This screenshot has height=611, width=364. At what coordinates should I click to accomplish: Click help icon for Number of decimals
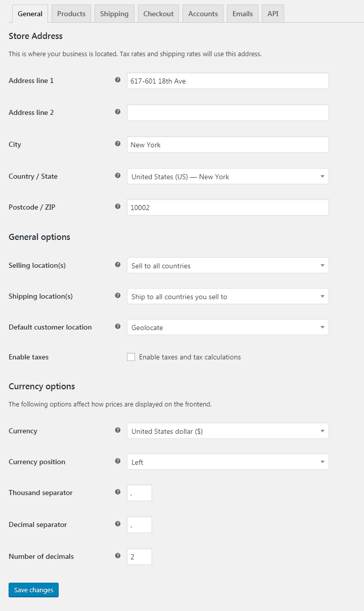(x=118, y=556)
